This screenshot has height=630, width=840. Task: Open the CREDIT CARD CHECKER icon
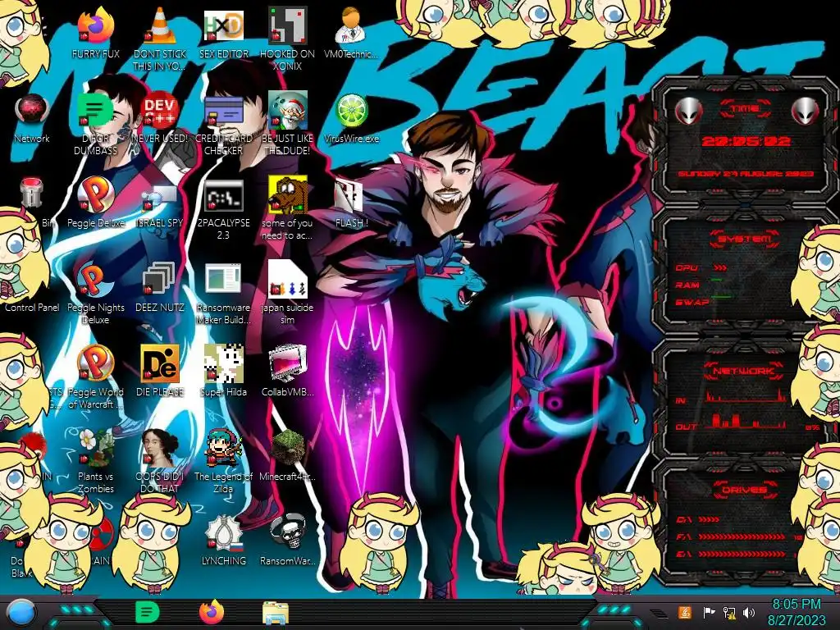coord(223,111)
